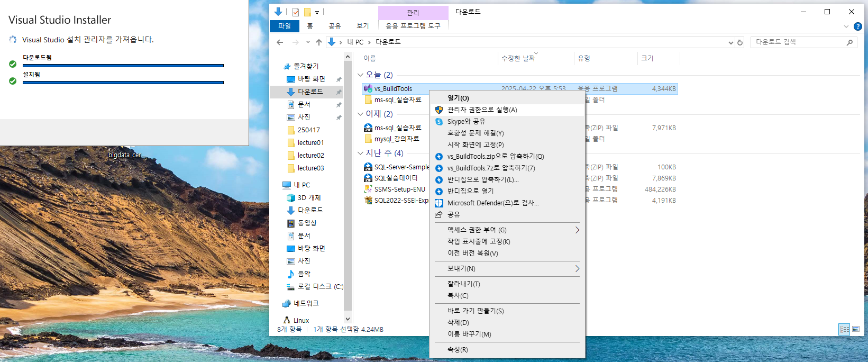Open the 보내기 submenu arrow
Image resolution: width=868 pixels, height=362 pixels.
point(577,269)
